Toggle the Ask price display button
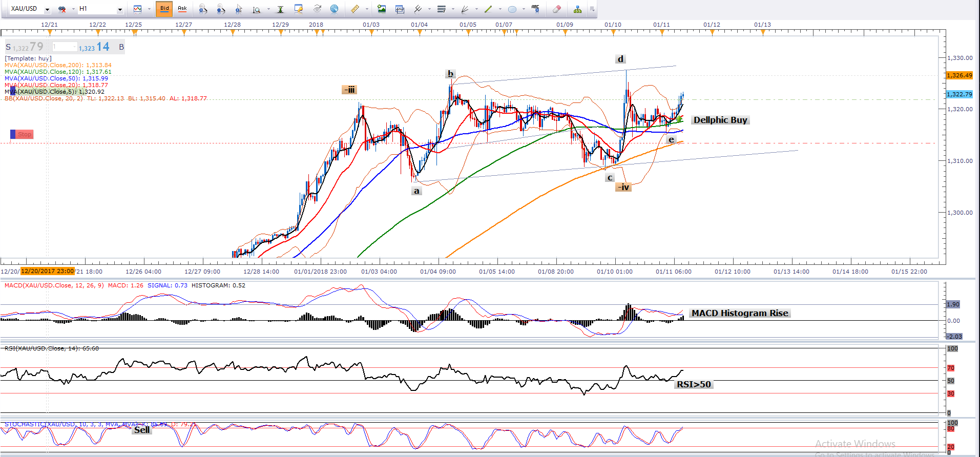The height and width of the screenshot is (457, 980). pos(182,9)
